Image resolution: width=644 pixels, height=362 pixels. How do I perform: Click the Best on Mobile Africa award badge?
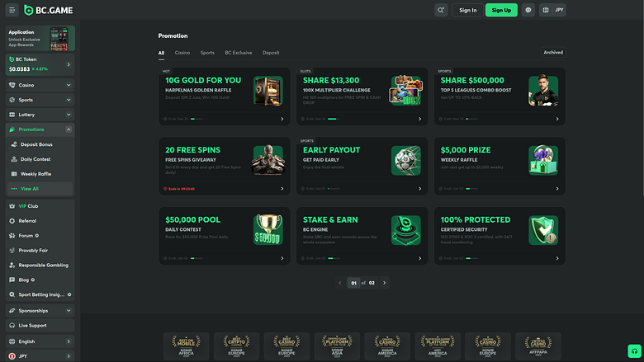[186, 346]
